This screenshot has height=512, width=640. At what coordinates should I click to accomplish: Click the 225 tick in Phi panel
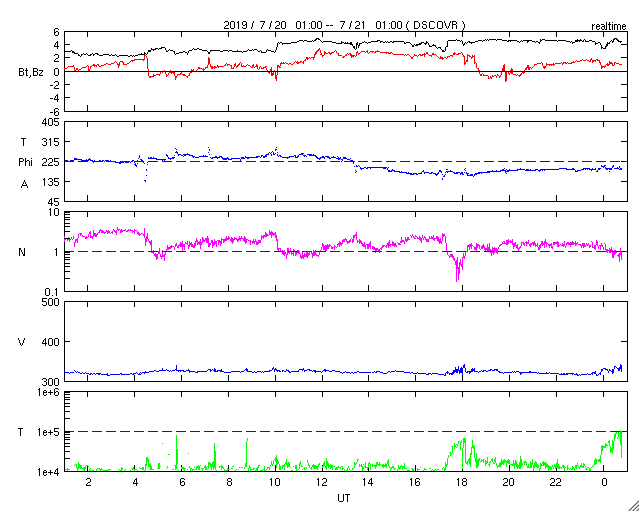coord(49,162)
